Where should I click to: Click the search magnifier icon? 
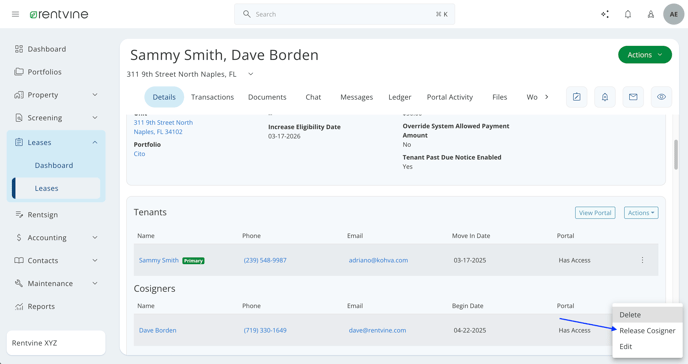pos(247,14)
